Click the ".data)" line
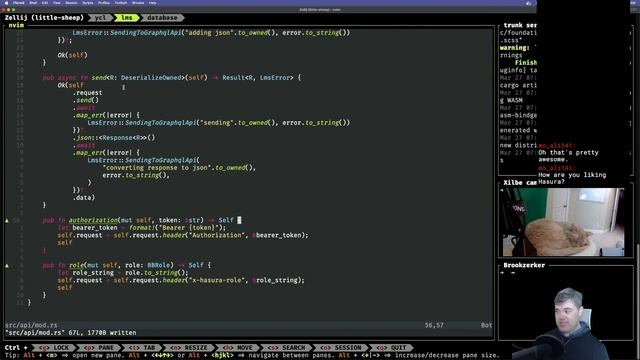Screen dimensions: 640x360 pyautogui.click(x=84, y=198)
